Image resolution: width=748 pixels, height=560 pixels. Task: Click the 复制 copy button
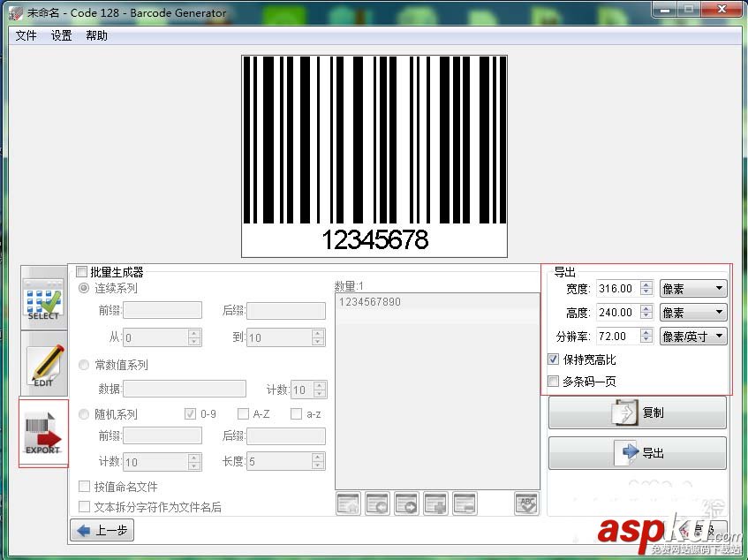pos(637,412)
